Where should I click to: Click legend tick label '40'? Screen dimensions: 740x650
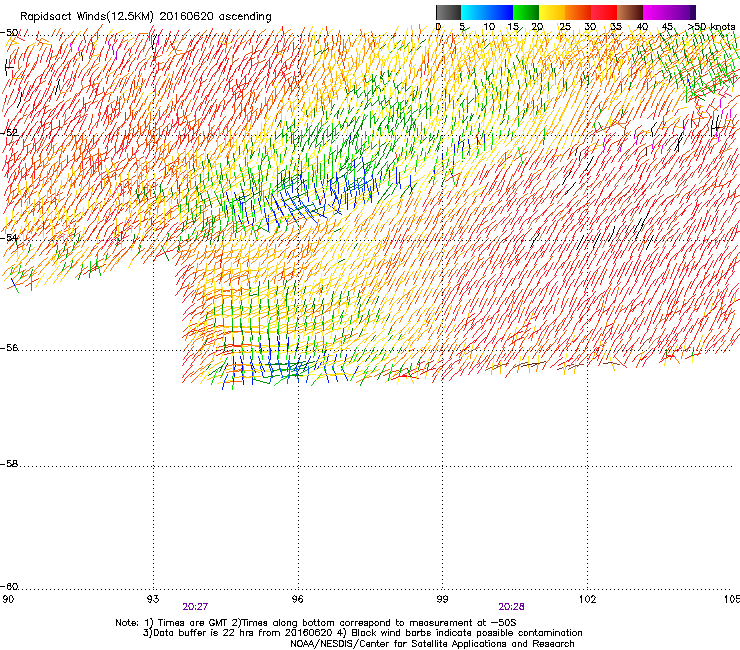point(642,27)
